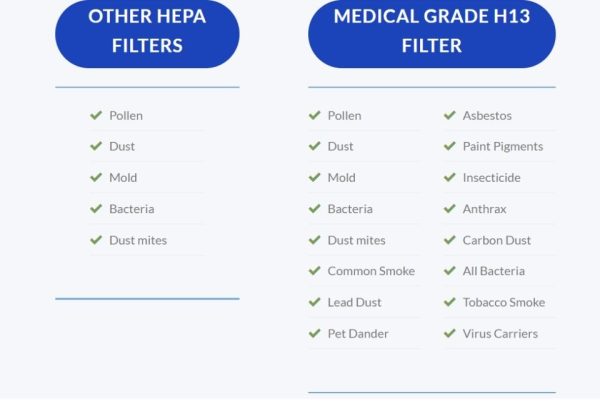
Task: Click checkmark icon next to Pet Dander
Action: pos(315,334)
